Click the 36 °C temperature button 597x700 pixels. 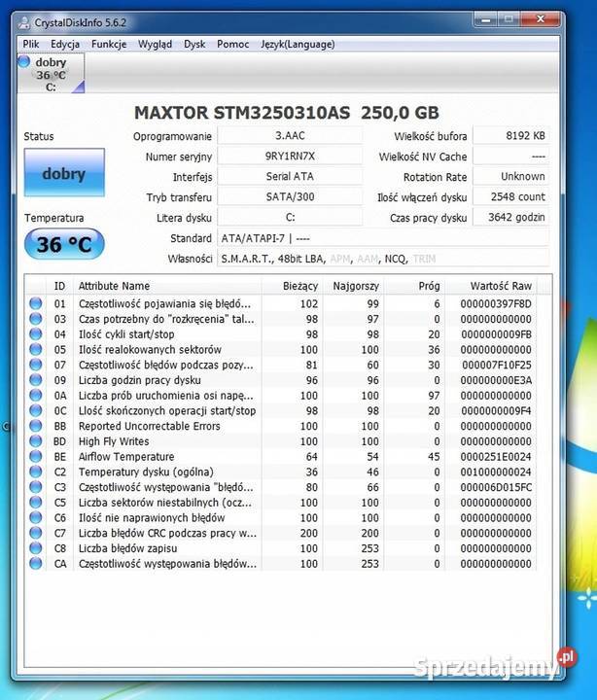click(x=64, y=244)
